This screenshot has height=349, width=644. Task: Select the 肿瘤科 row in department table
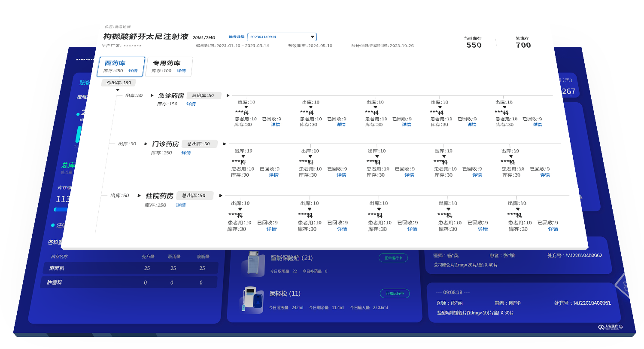[x=129, y=282]
